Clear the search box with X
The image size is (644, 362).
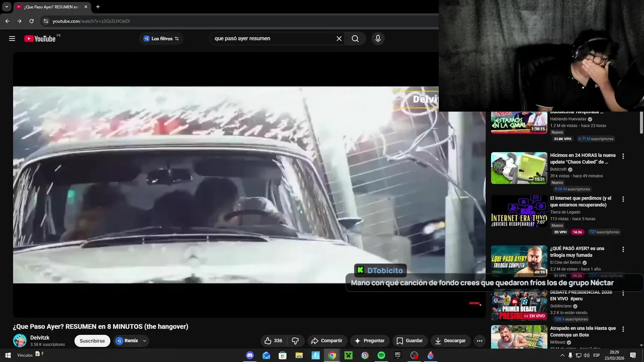point(339,39)
